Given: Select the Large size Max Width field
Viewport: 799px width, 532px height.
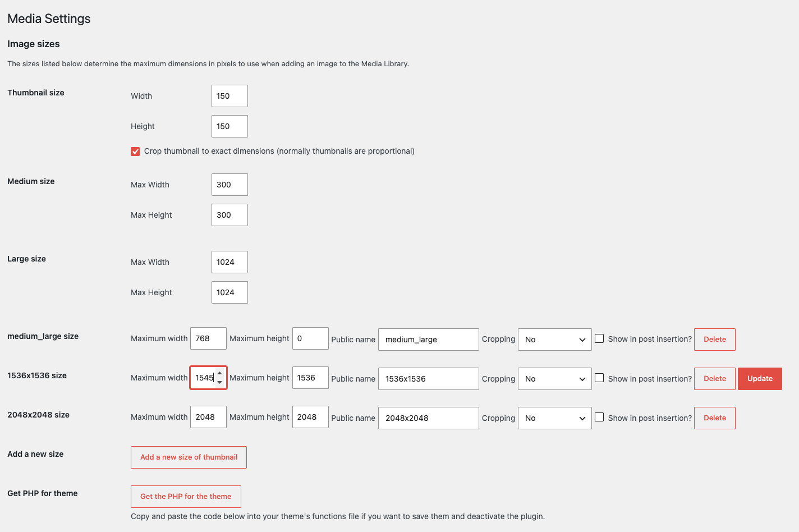Looking at the screenshot, I should [229, 262].
